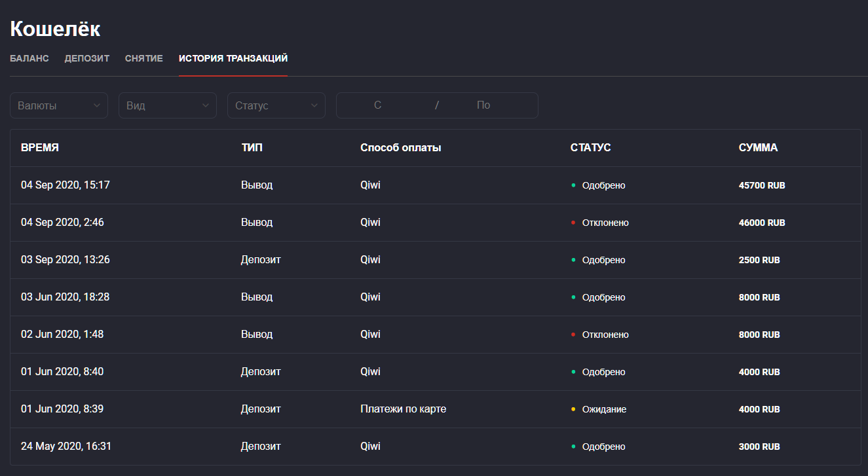Click the 8000 RUB amount on 03 Jun
The height and width of the screenshot is (476, 868).
coord(759,297)
